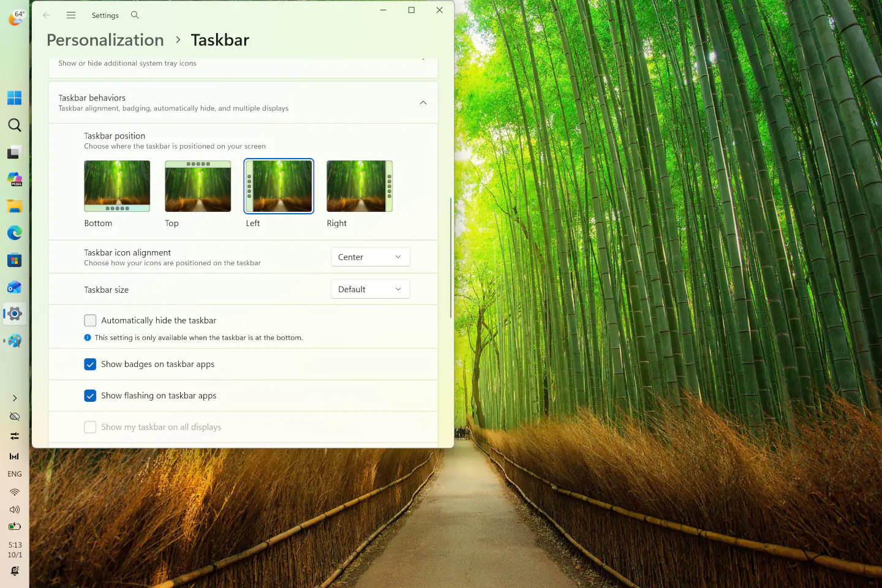Click the Settings window vertical scrollbar
882x588 pixels.
(x=451, y=257)
